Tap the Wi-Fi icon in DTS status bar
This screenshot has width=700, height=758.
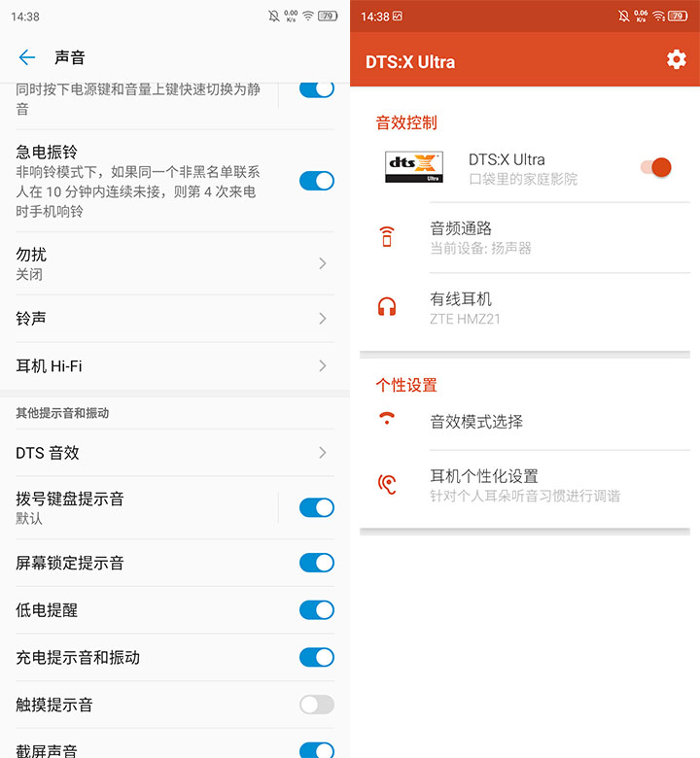click(x=658, y=17)
